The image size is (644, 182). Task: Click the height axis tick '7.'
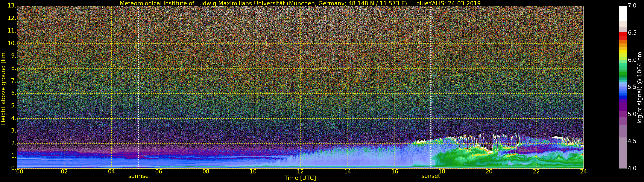pyautogui.click(x=14, y=81)
